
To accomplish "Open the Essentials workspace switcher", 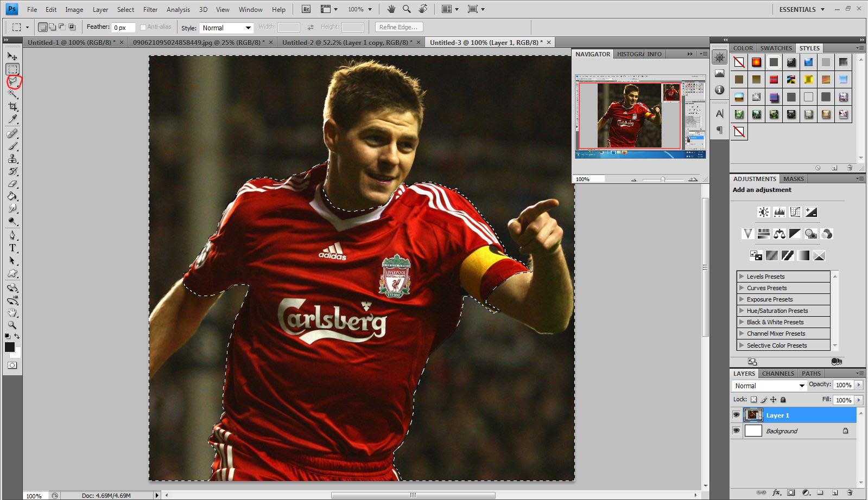I will point(802,9).
